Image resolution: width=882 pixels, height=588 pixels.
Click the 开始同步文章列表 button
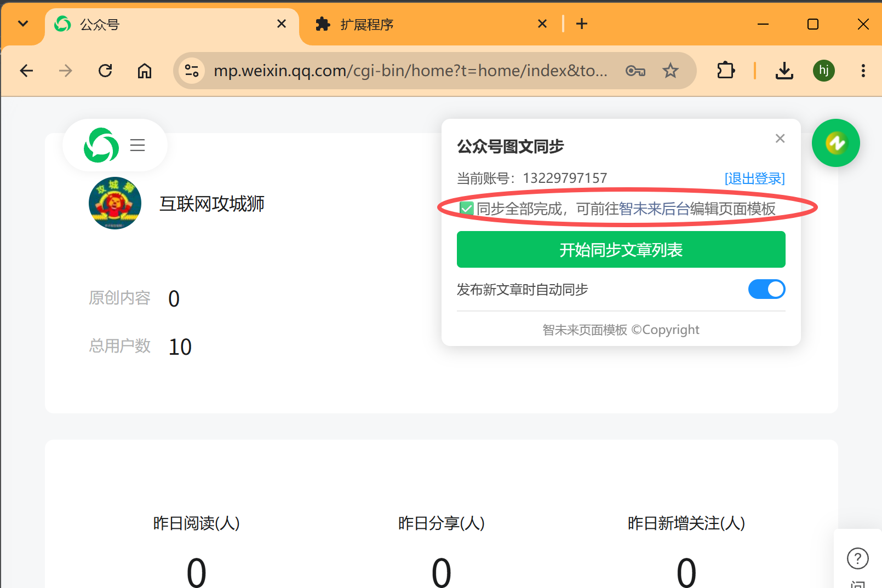coord(621,250)
